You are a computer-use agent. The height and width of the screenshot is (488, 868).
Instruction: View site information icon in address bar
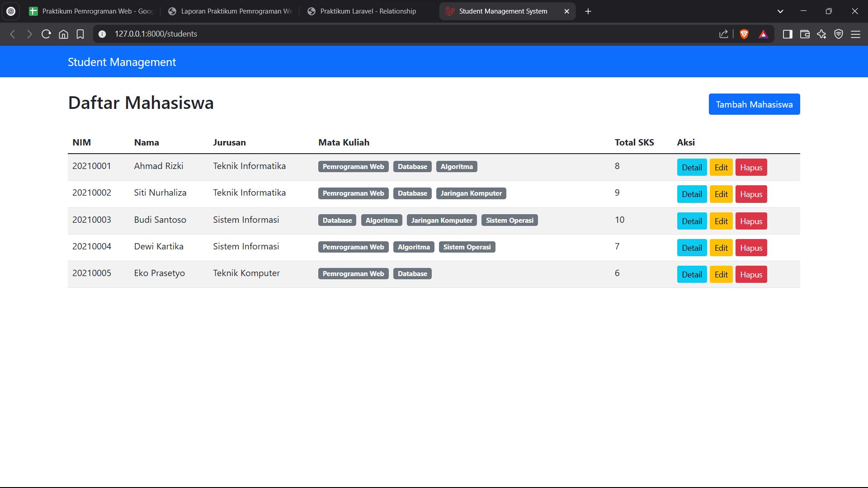pos(102,34)
